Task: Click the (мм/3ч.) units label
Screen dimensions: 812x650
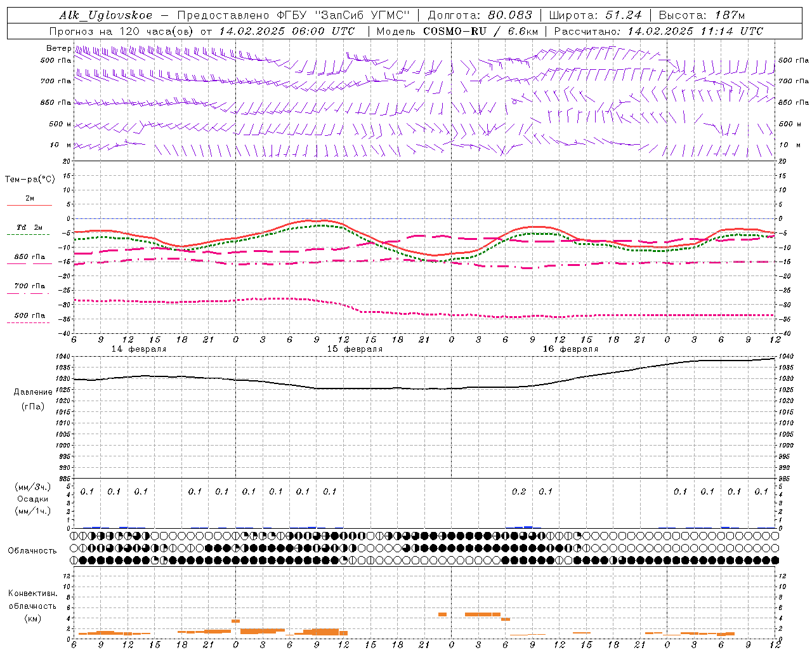Action: 32,487
